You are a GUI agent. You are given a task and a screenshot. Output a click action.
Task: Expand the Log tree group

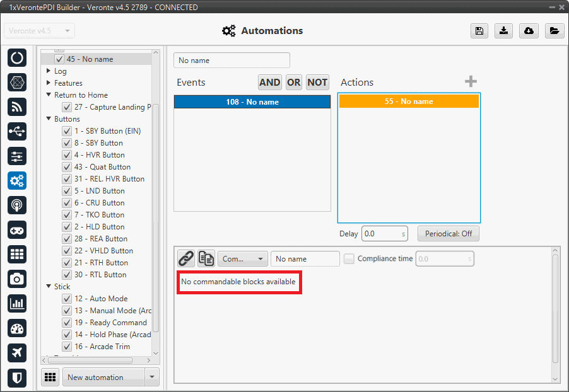49,71
